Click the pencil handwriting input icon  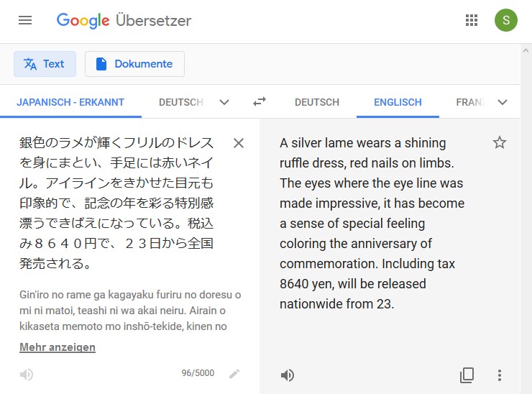(234, 374)
